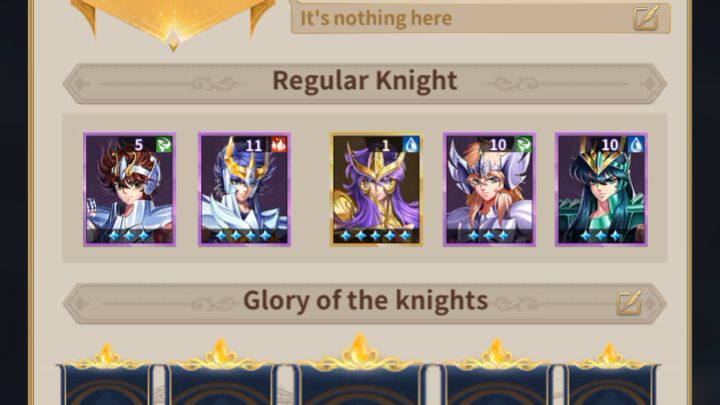Image resolution: width=720 pixels, height=405 pixels.
Task: Pick the level 10 orange-haired knight card
Action: click(489, 189)
